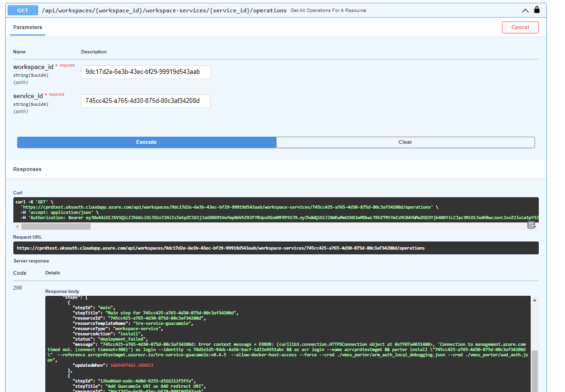Clear the entered parameter values
565x392 pixels.
(x=405, y=142)
